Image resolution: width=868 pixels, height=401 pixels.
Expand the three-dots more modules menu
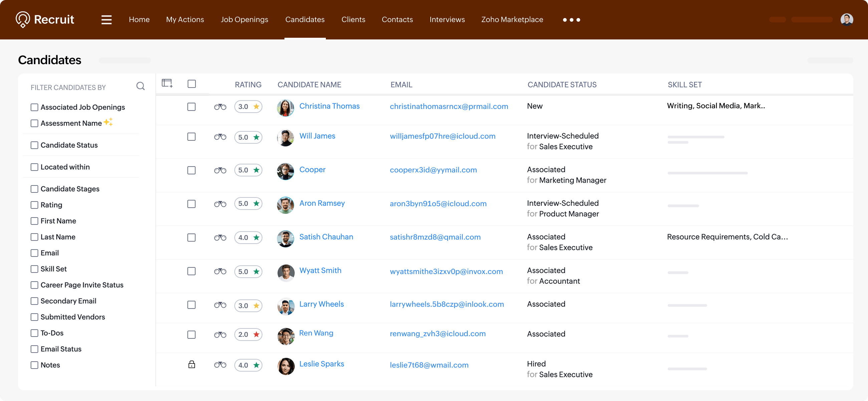click(571, 20)
